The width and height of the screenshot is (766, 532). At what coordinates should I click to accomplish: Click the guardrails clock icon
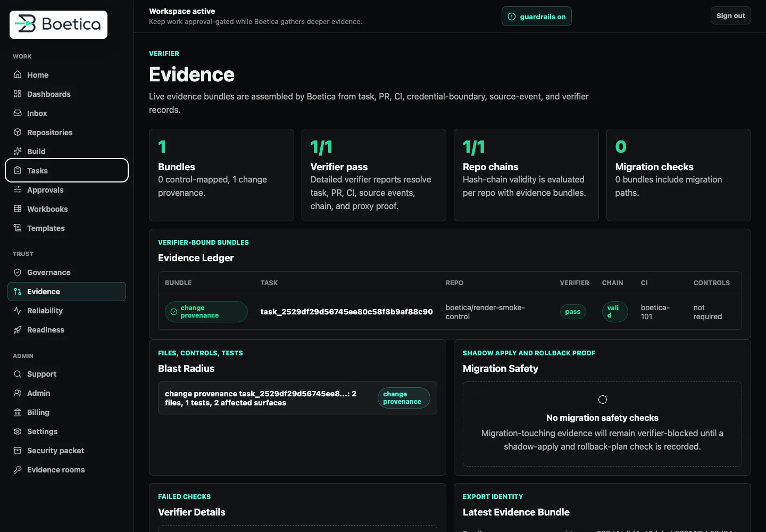pyautogui.click(x=512, y=16)
